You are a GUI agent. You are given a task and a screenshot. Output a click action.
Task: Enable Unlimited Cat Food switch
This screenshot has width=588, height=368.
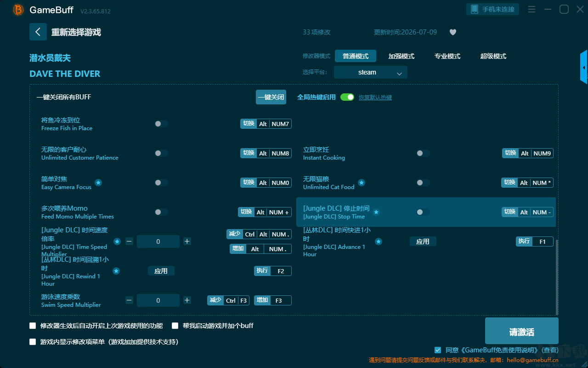pos(423,183)
